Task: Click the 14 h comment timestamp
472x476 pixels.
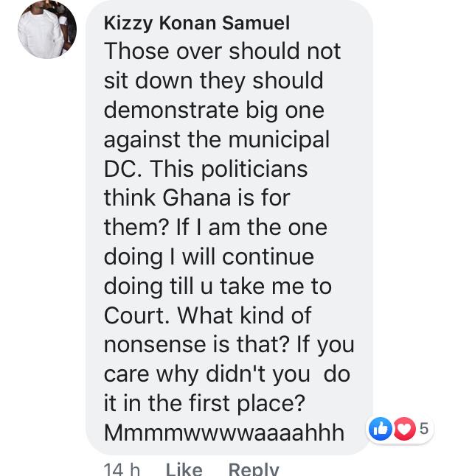Action: (122, 468)
